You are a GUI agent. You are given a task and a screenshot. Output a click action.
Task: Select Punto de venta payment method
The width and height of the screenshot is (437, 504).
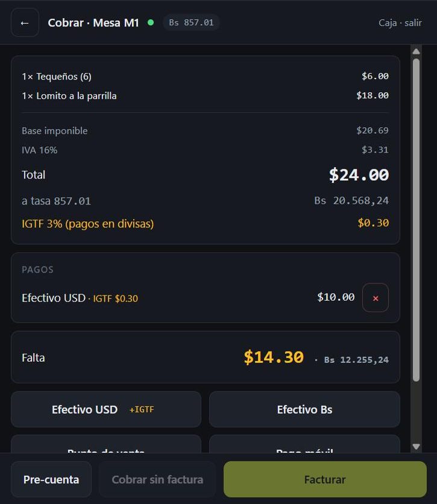[x=106, y=444]
